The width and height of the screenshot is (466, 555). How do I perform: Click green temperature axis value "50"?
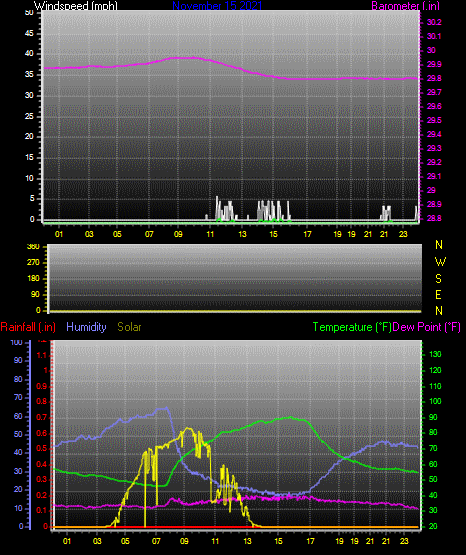pos(433,479)
